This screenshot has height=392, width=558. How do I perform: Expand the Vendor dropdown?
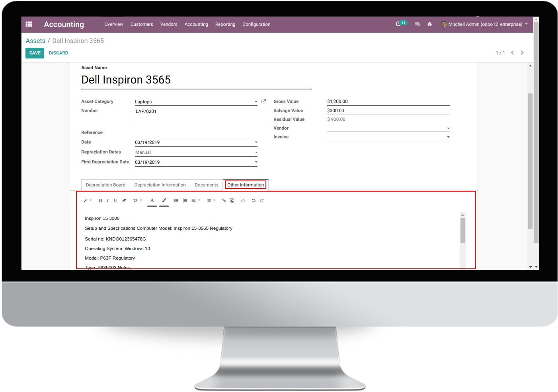pyautogui.click(x=448, y=128)
